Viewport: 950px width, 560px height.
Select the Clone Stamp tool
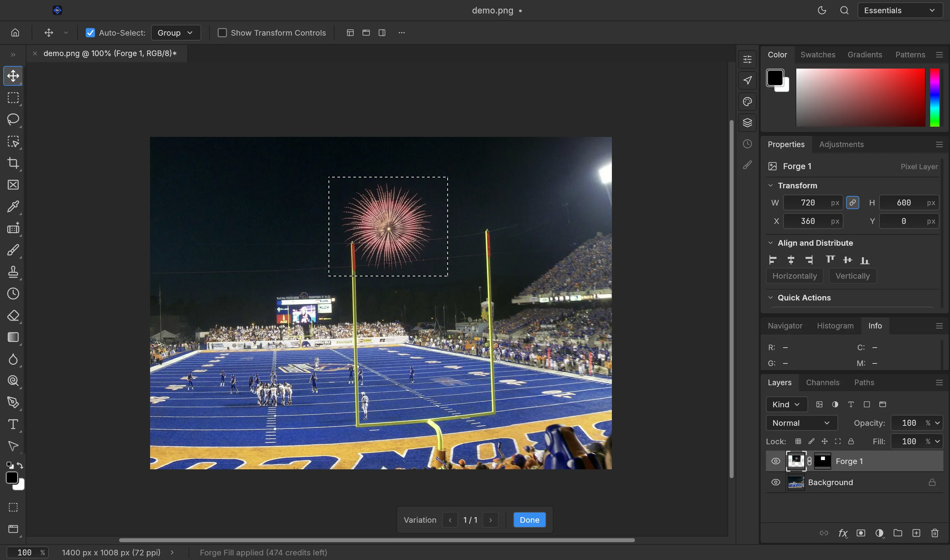click(x=13, y=272)
